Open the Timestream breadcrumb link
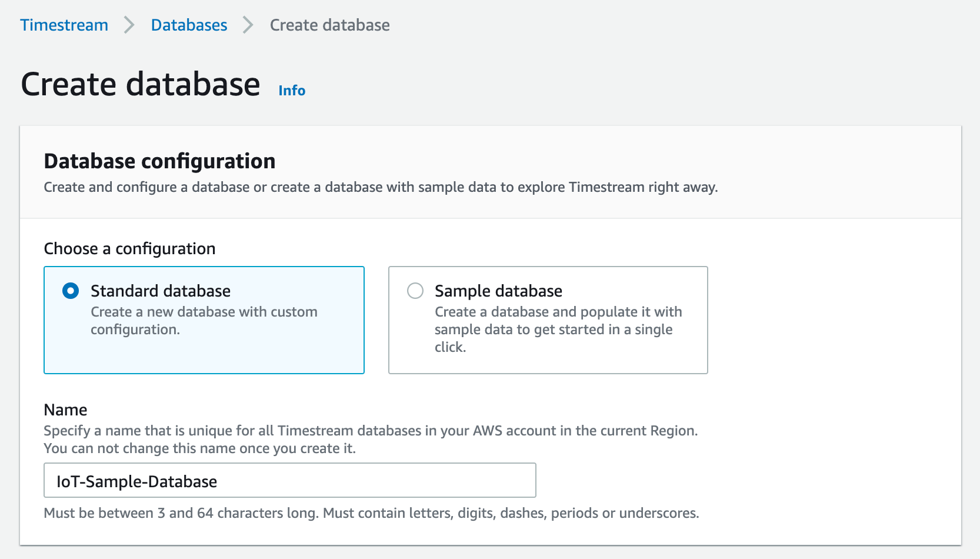The width and height of the screenshot is (980, 559). click(64, 25)
